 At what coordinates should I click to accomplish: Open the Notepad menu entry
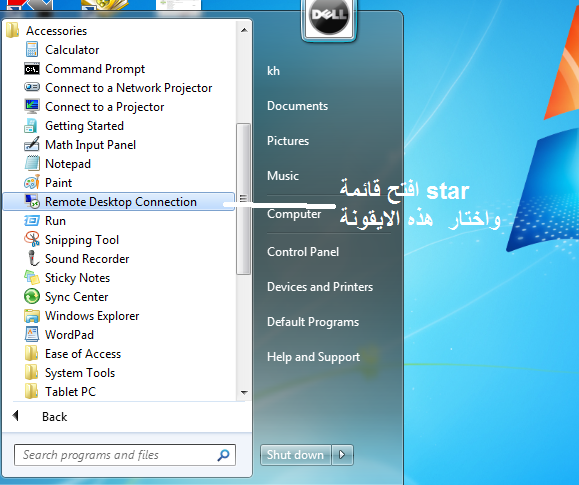(68, 164)
